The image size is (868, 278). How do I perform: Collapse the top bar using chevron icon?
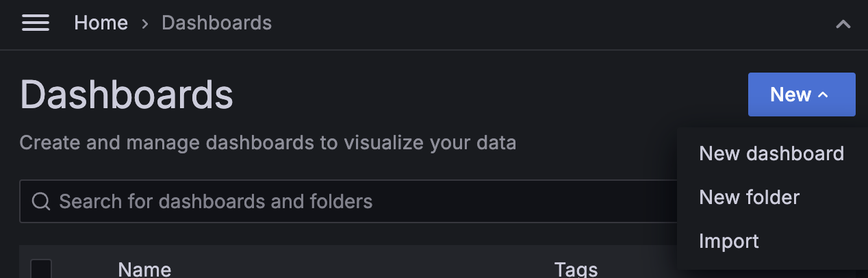[x=843, y=24]
